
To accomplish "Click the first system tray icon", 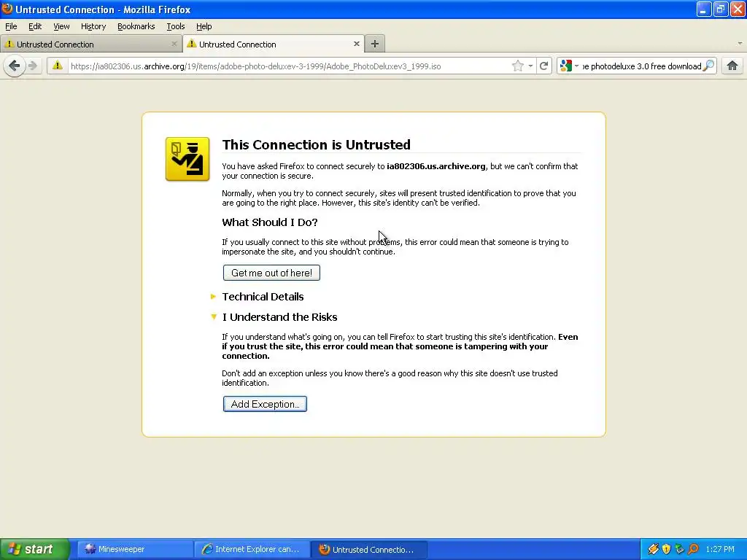I will click(x=653, y=549).
